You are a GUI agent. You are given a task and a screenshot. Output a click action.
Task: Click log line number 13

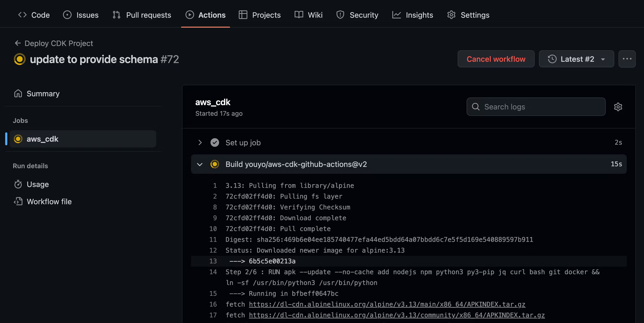coord(213,261)
